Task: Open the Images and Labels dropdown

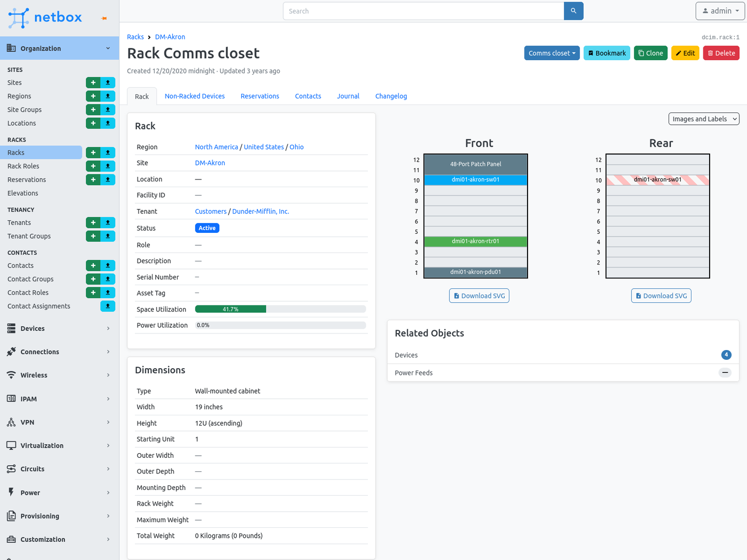Action: [704, 119]
